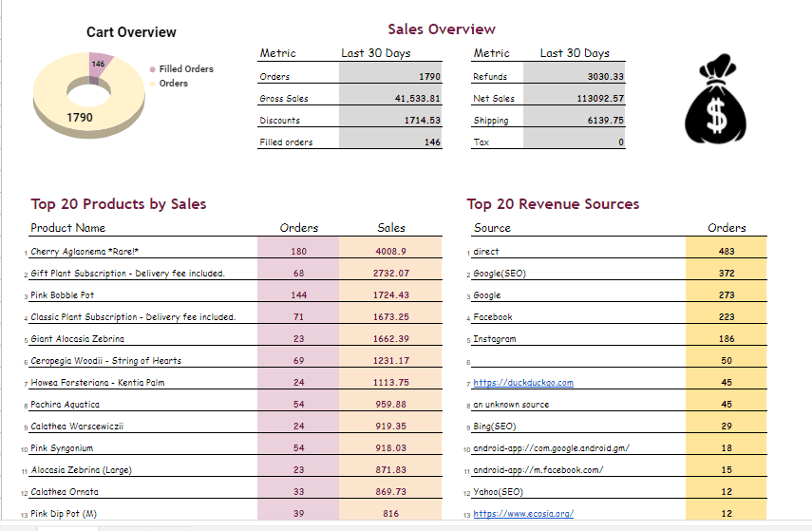Select the 273 orders cell for Google
812x531 pixels.
click(x=726, y=291)
